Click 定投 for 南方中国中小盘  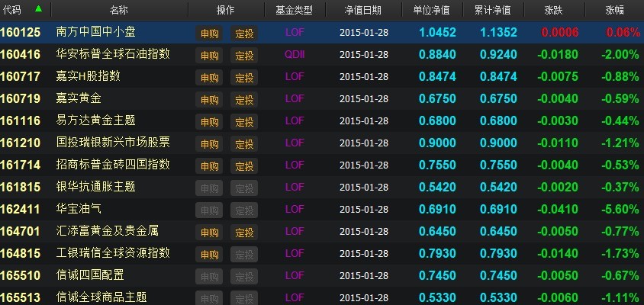click(x=244, y=34)
